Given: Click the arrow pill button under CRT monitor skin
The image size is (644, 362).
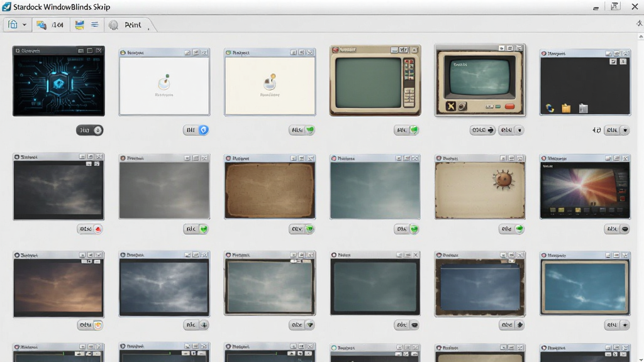Looking at the screenshot, I should coord(482,130).
